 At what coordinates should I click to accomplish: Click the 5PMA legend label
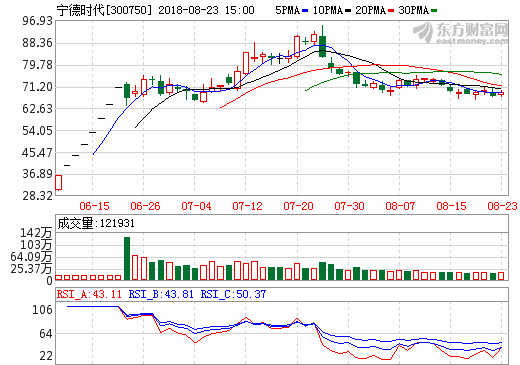pyautogui.click(x=287, y=11)
